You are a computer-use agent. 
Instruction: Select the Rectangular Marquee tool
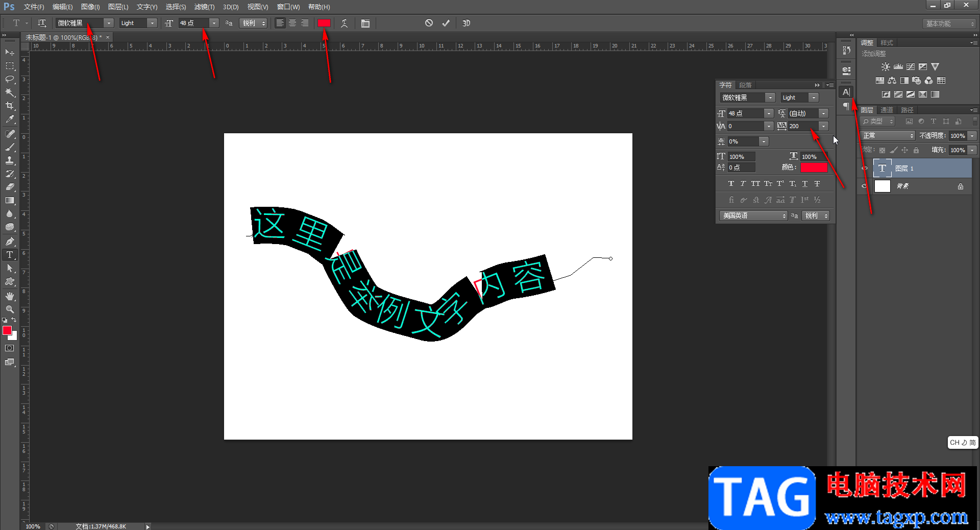10,66
